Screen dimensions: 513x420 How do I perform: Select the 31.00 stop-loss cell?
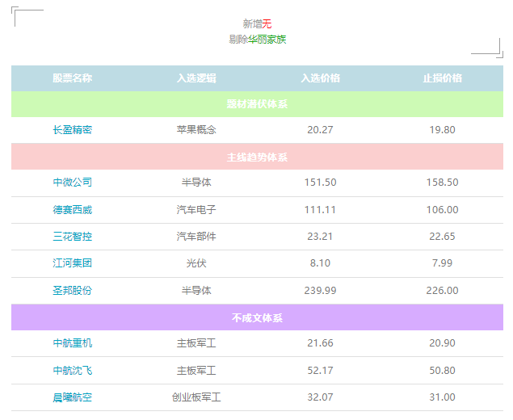(x=443, y=397)
